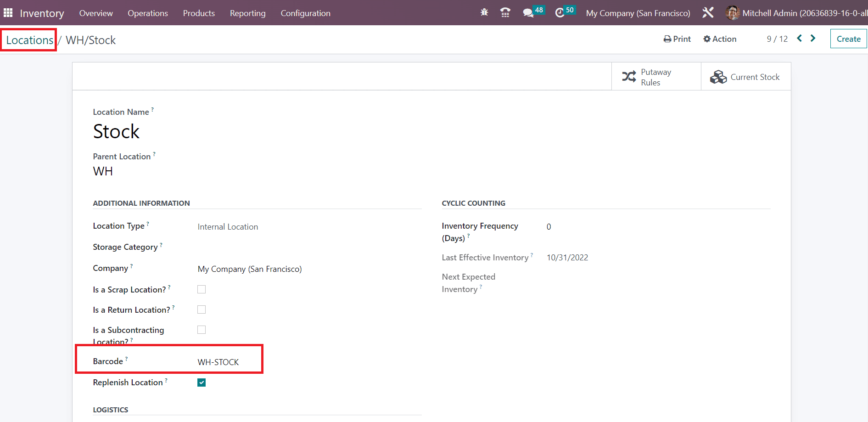The image size is (868, 422).
Task: Uncheck the Replenish Location checkbox
Action: coord(202,383)
